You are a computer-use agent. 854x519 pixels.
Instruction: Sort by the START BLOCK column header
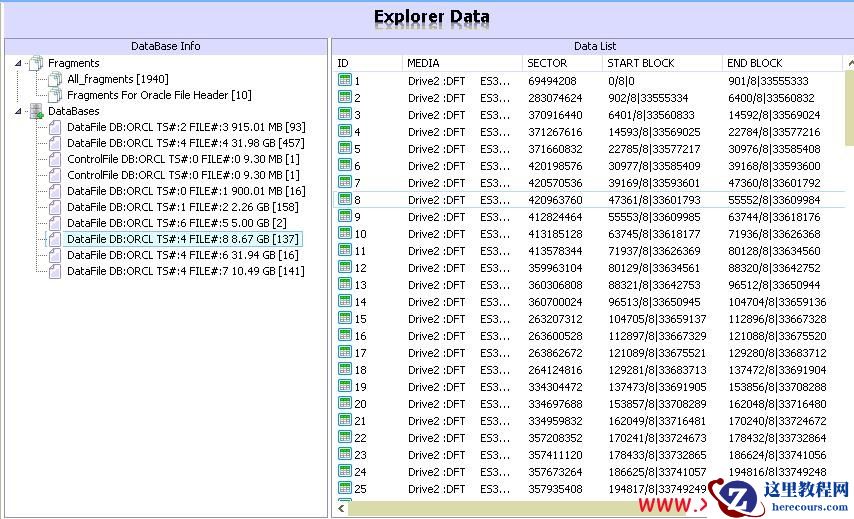point(662,63)
